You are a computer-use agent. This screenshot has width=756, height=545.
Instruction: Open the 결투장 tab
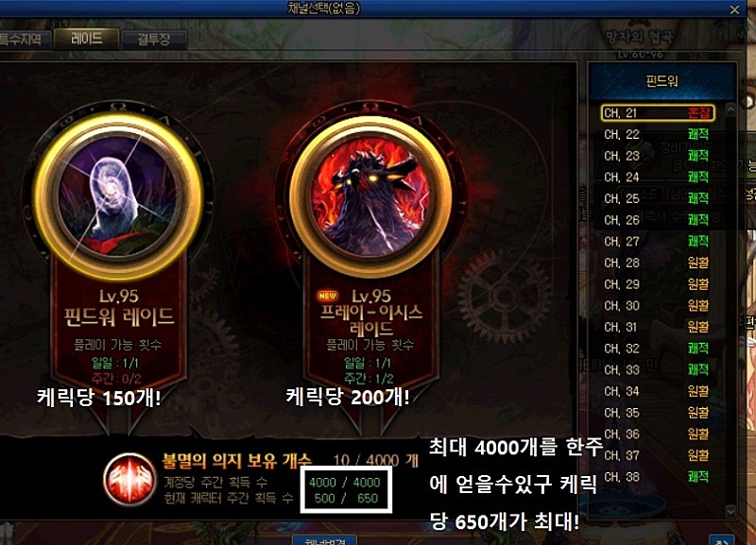click(x=154, y=39)
